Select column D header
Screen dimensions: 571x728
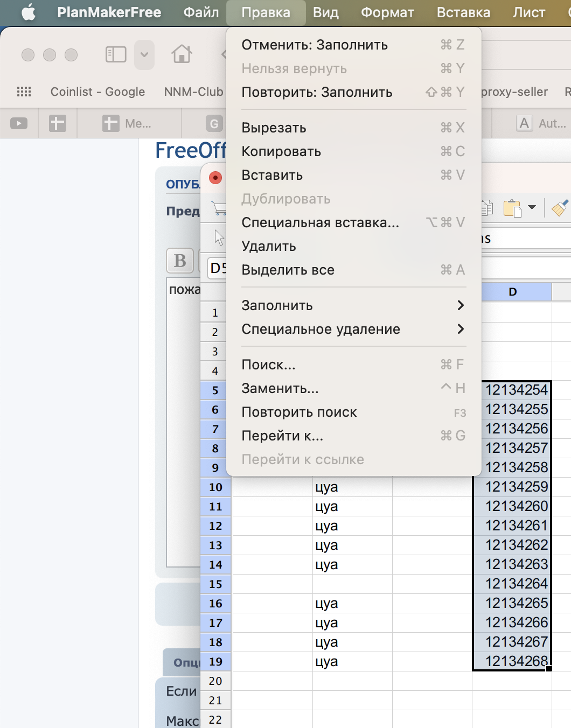[512, 292]
